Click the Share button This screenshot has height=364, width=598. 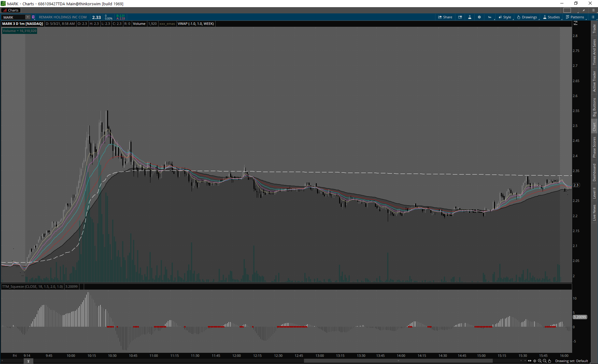click(445, 17)
